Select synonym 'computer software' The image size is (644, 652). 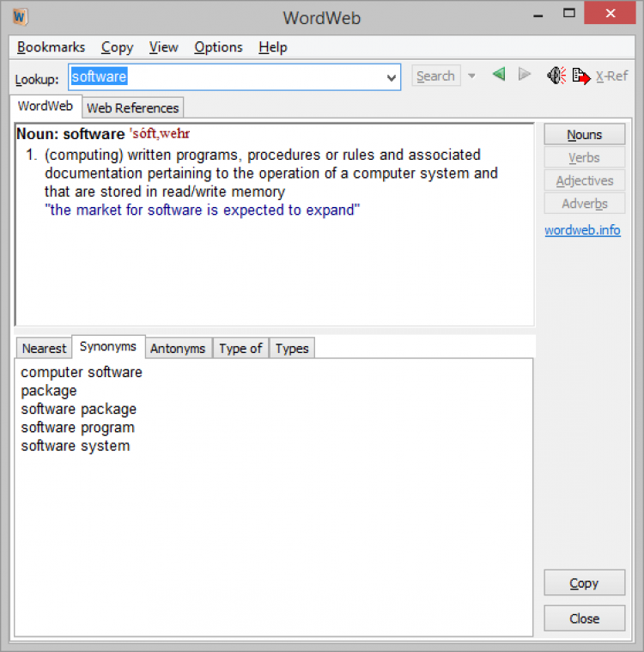82,372
